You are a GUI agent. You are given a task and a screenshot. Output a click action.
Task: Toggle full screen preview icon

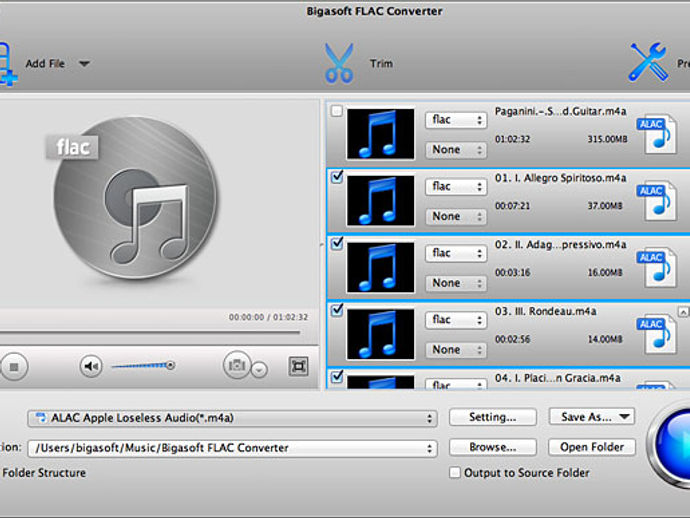tap(298, 366)
